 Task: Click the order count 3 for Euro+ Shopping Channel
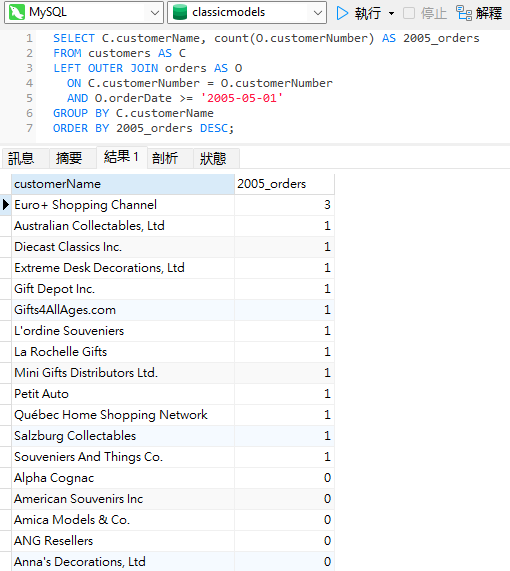click(284, 205)
